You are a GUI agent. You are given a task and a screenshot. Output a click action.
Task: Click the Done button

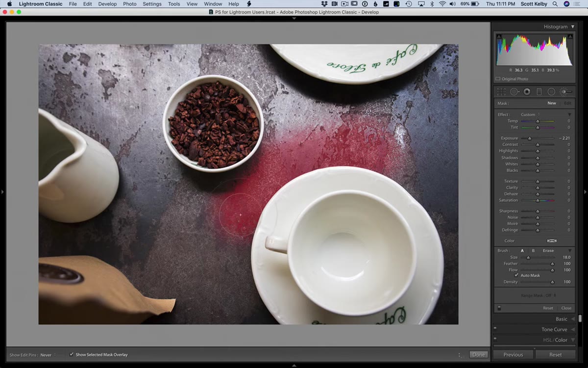(478, 354)
